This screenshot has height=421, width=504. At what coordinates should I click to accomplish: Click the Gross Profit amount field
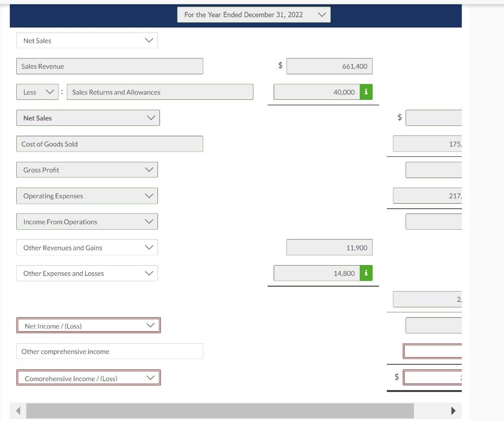click(x=434, y=170)
